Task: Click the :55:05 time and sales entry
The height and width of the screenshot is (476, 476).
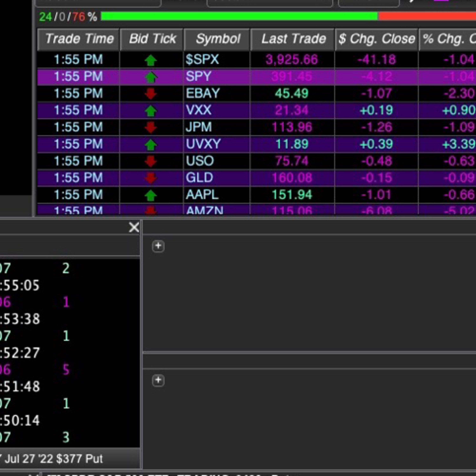Action: (x=20, y=286)
